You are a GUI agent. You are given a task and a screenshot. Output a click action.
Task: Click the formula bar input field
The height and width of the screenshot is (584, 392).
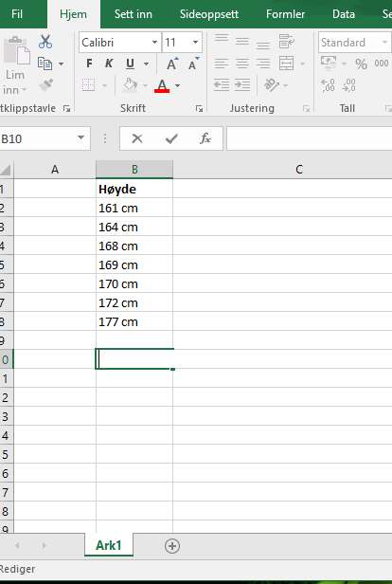pyautogui.click(x=309, y=138)
